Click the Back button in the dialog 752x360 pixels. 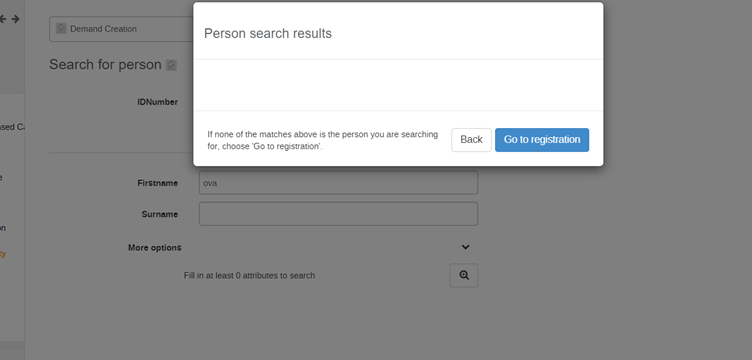click(471, 139)
